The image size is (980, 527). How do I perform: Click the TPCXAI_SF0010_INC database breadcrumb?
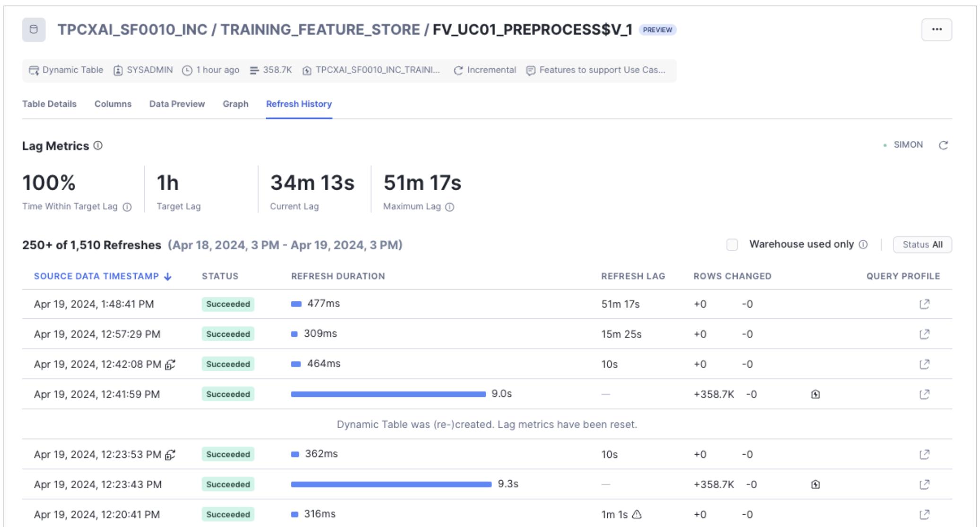pos(132,29)
